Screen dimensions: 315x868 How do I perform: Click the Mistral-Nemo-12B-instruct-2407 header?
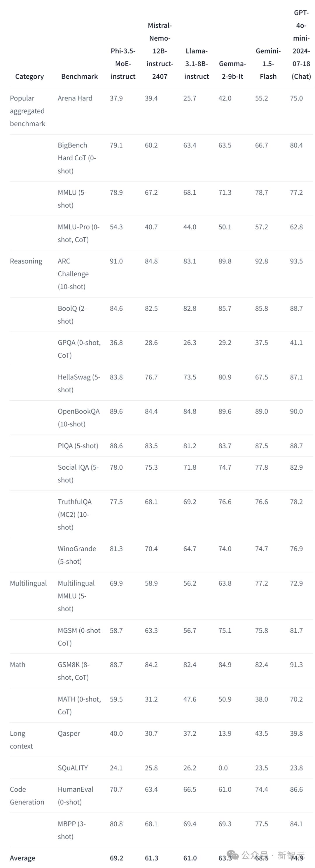point(160,51)
